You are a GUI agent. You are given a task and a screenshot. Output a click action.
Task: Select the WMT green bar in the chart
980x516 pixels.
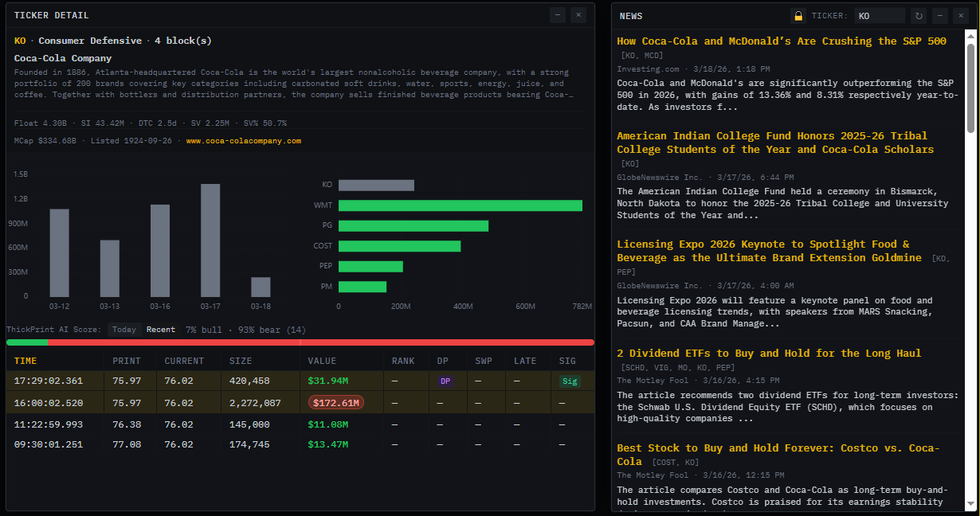point(461,205)
